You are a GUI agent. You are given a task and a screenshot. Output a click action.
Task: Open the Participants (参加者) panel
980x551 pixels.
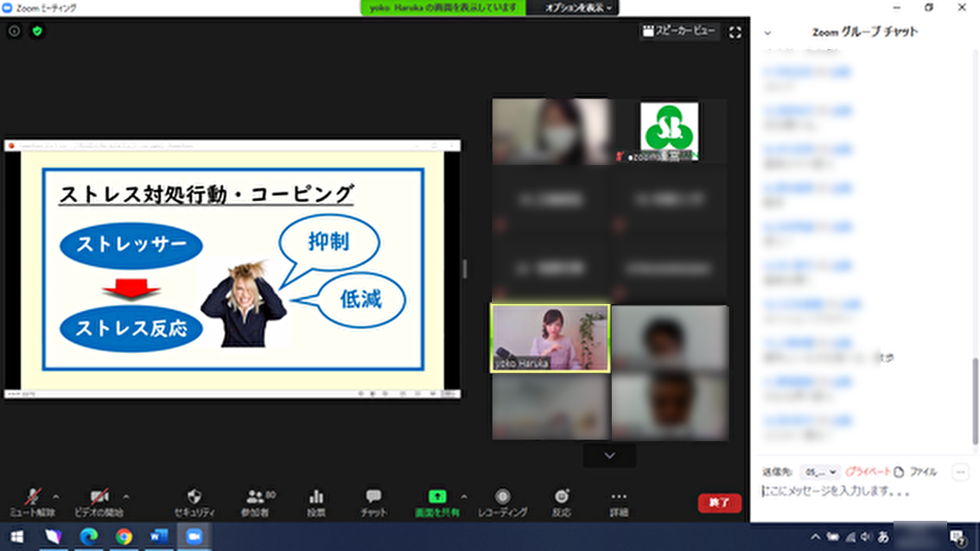click(x=254, y=497)
